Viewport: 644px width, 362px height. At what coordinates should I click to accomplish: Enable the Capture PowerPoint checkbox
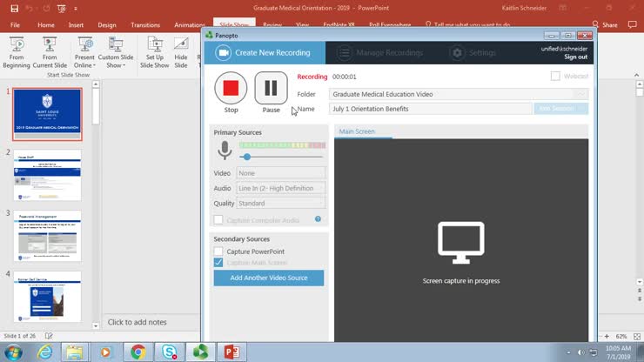(218, 251)
